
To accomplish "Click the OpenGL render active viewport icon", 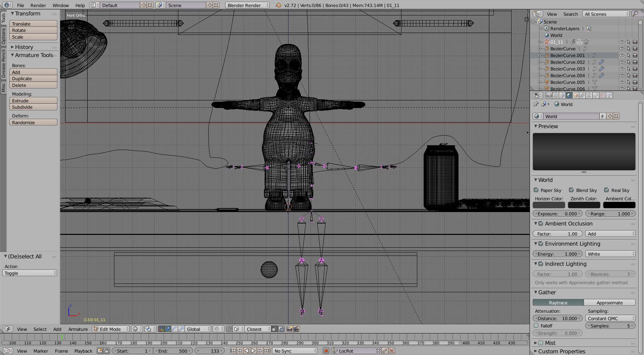I will point(289,329).
